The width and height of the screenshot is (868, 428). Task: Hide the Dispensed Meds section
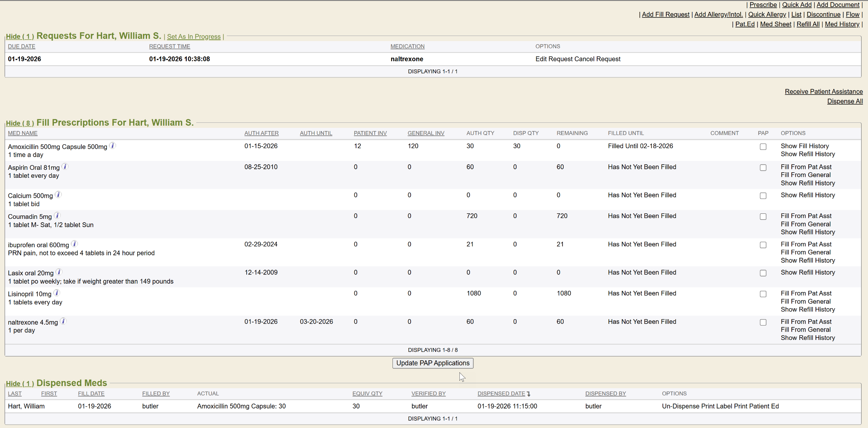click(20, 384)
